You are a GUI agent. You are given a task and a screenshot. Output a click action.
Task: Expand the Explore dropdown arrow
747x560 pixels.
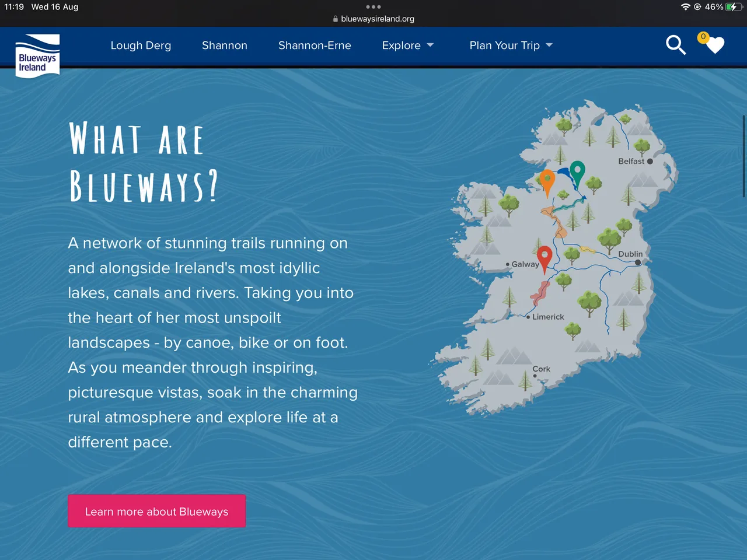point(430,45)
